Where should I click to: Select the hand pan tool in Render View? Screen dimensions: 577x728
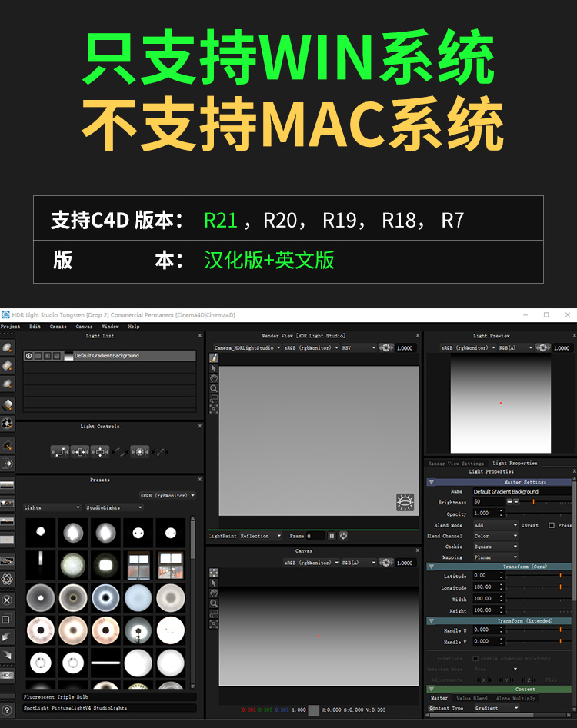[x=214, y=378]
